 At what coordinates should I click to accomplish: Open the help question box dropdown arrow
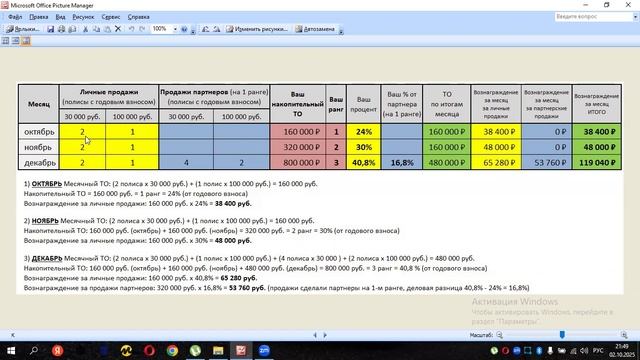click(636, 16)
